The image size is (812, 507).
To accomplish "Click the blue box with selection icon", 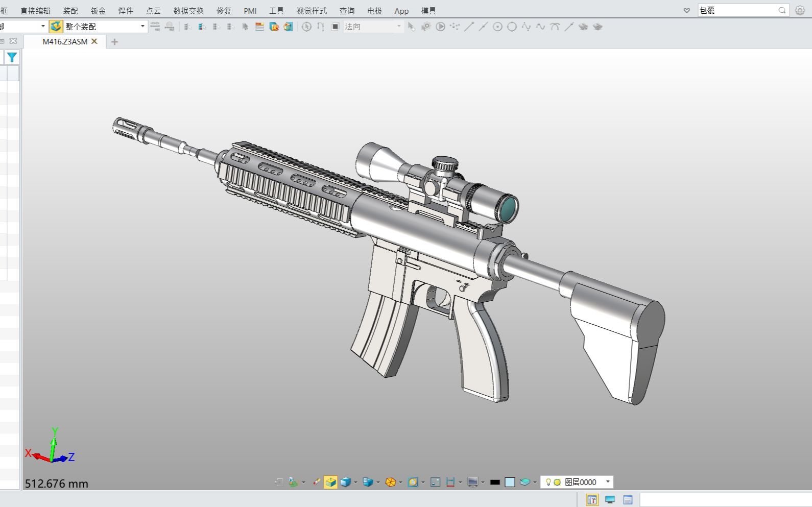I will pyautogui.click(x=274, y=27).
